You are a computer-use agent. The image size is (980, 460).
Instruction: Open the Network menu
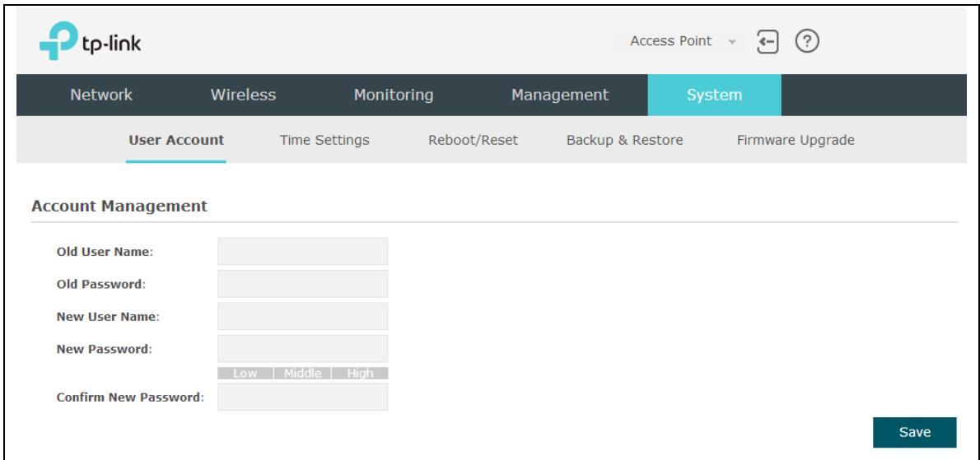point(101,95)
